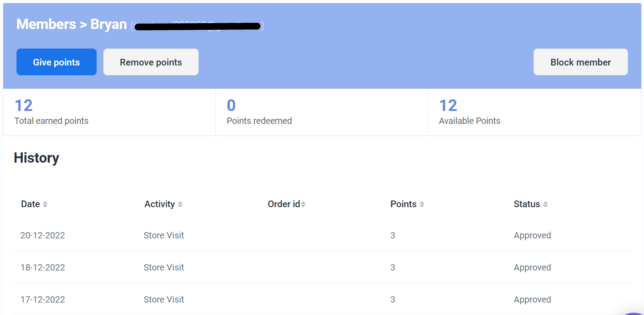Click the points value in the 20-12-2022 row
The width and height of the screenshot is (644, 315).
click(x=393, y=235)
